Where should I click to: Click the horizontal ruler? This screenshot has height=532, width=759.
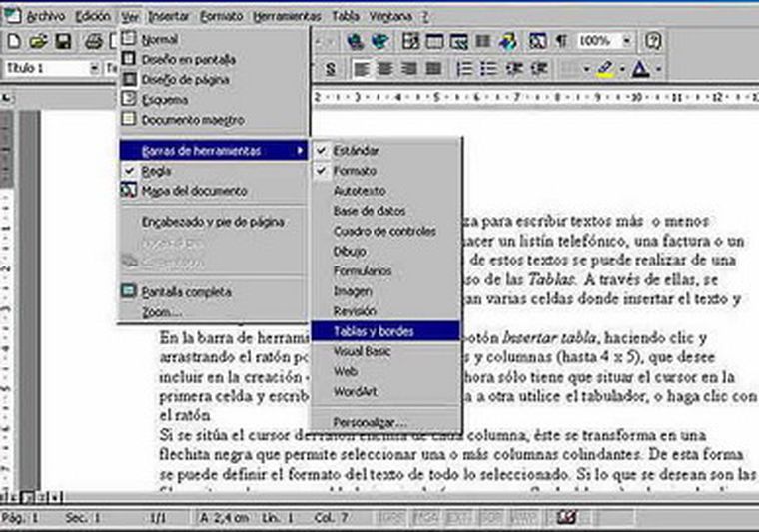[x=535, y=97]
